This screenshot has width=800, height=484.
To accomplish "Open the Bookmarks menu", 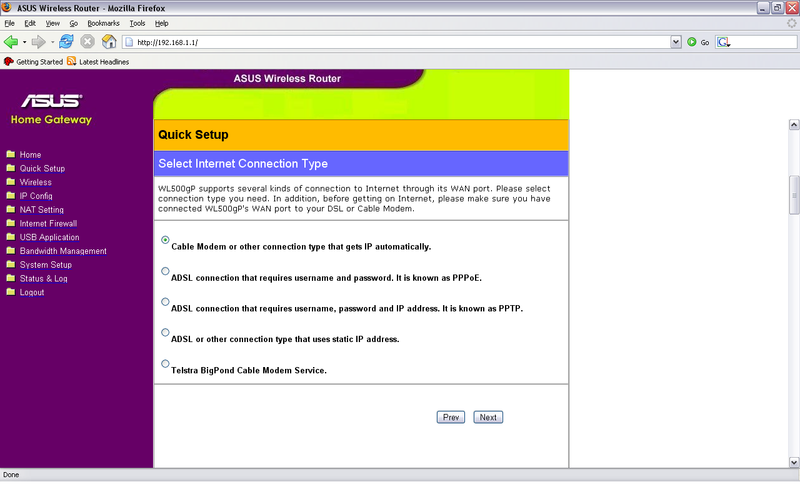I will click(103, 23).
